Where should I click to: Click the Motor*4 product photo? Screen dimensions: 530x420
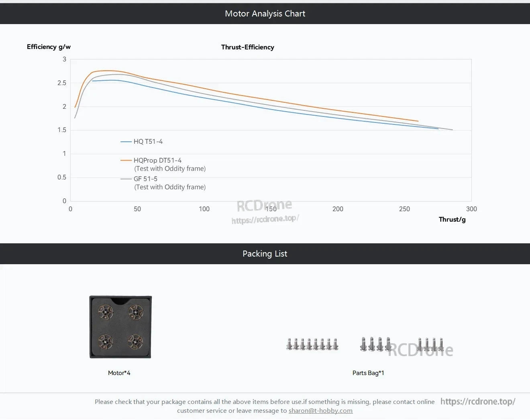point(120,326)
